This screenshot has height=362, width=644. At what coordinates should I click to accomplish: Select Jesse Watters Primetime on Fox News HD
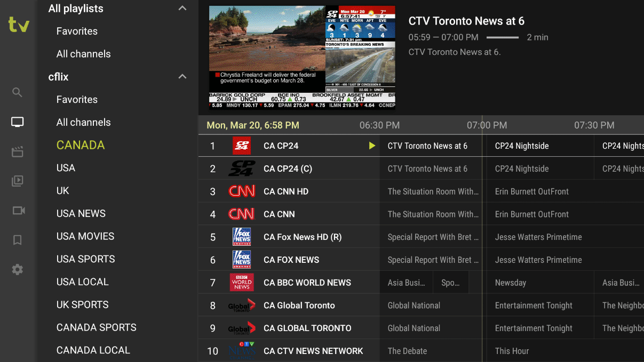click(x=538, y=237)
